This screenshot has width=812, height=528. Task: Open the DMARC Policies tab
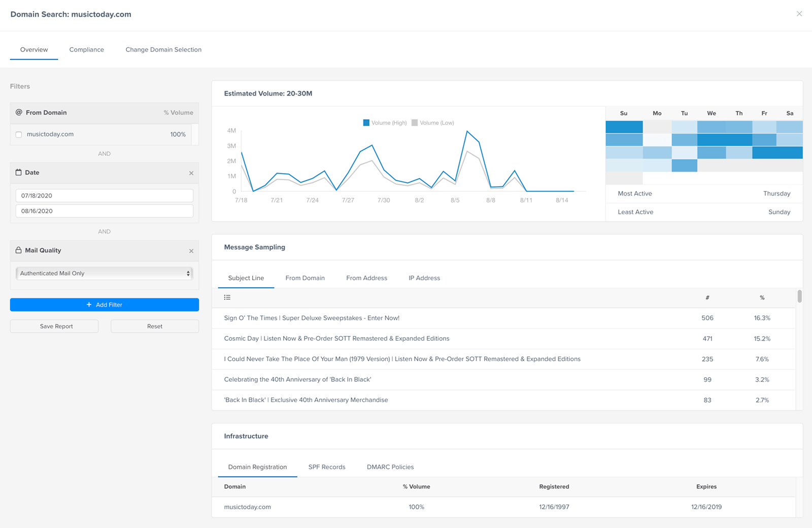[x=390, y=467]
